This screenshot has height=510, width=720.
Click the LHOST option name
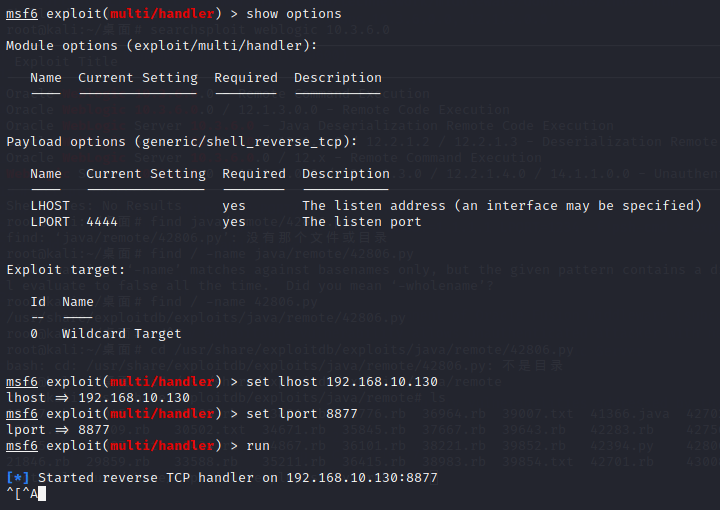click(x=50, y=206)
